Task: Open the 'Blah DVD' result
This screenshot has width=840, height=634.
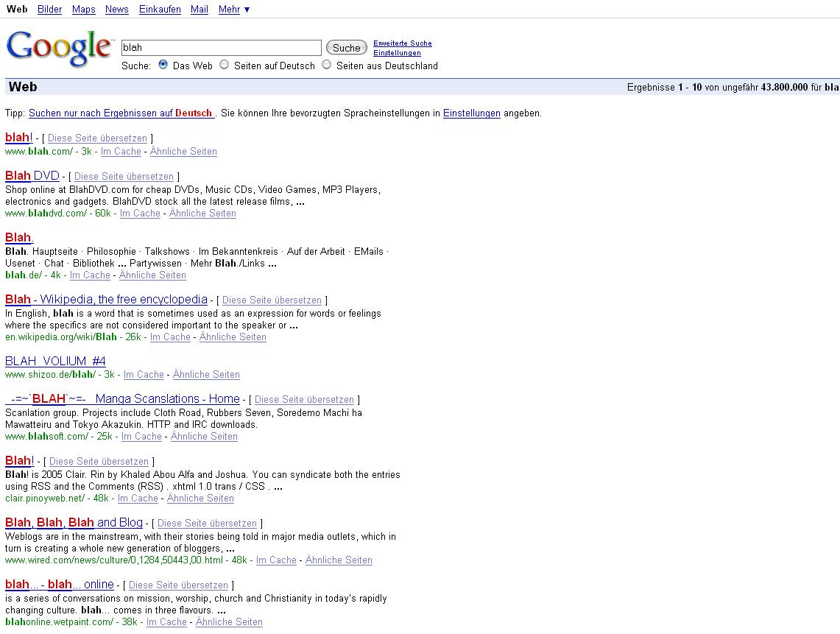Action: point(32,176)
